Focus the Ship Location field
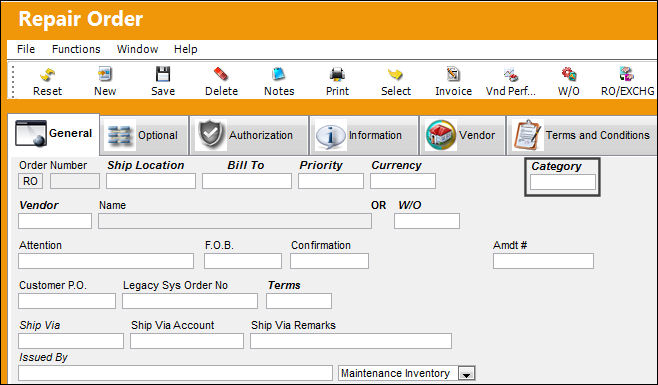This screenshot has height=385, width=658. (x=151, y=181)
